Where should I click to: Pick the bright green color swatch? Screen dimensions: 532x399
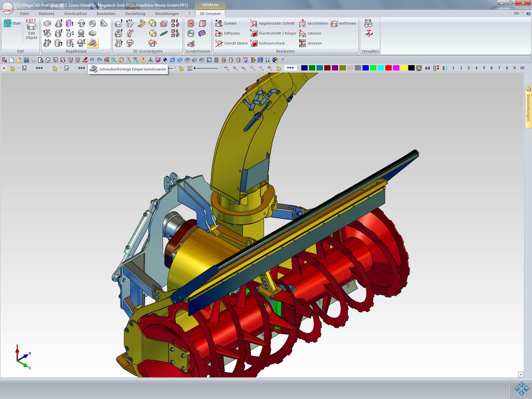point(373,68)
